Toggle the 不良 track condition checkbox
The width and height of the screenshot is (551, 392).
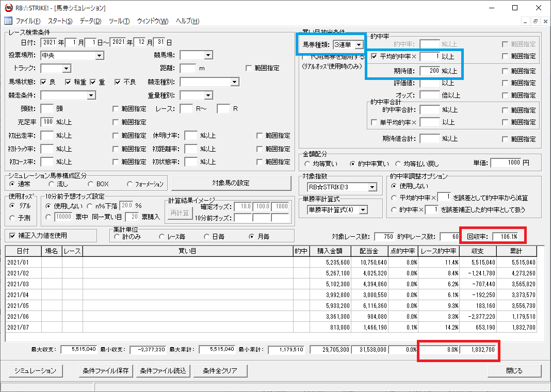[x=118, y=82]
